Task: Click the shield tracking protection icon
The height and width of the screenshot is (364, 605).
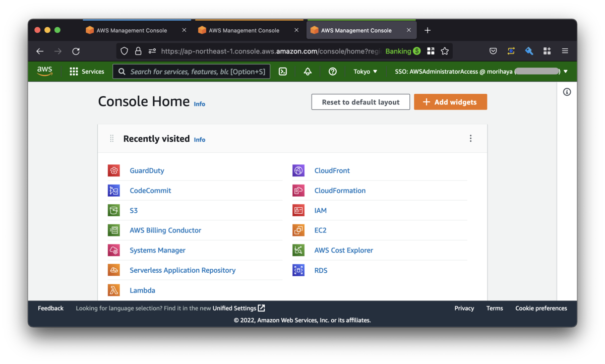Action: 125,51
